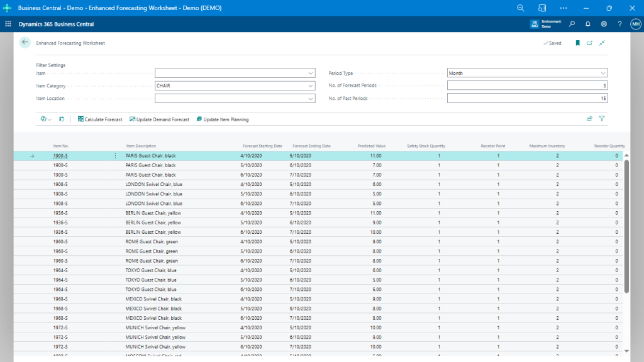Expand the worksheet to full screen view
This screenshot has width=644, height=362.
[x=601, y=43]
